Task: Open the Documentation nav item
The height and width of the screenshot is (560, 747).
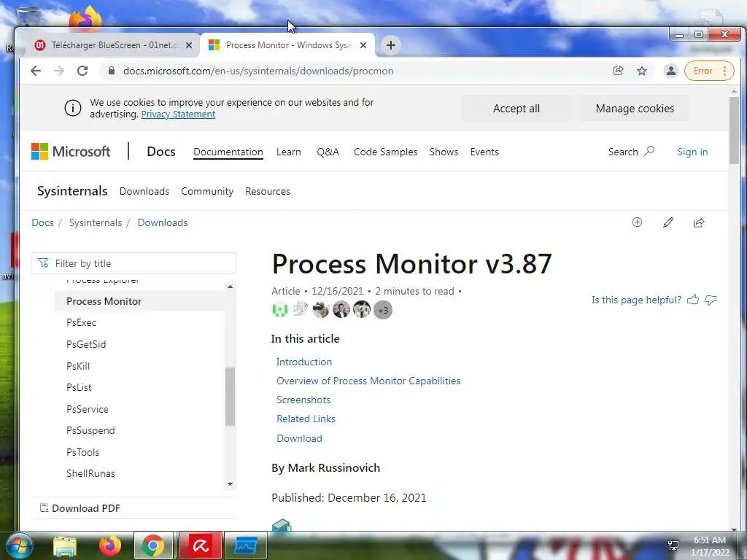Action: [x=228, y=152]
